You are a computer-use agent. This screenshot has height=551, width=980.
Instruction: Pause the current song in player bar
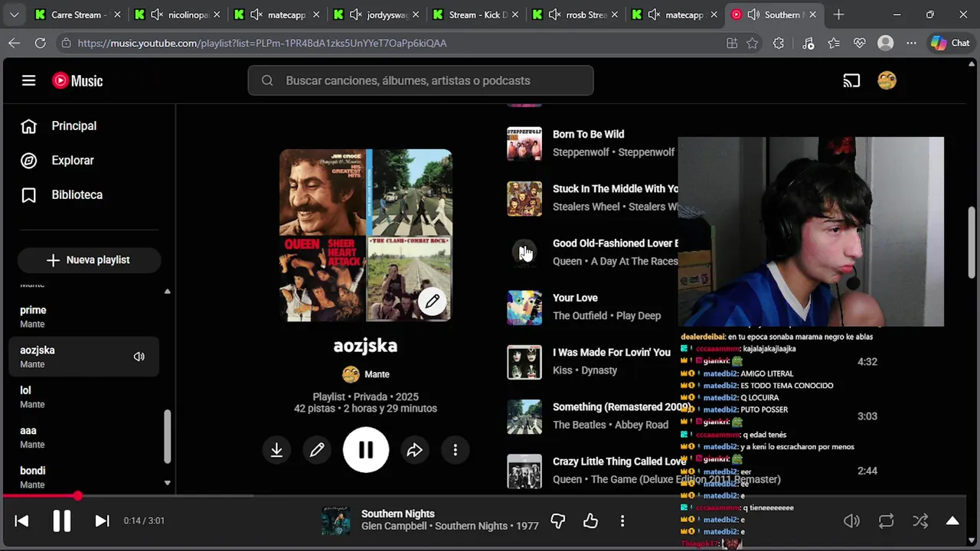61,520
